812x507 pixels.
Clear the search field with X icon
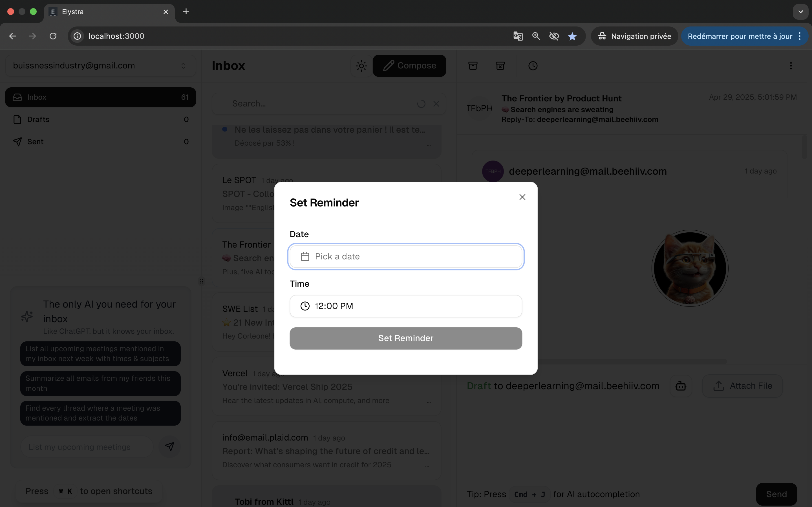pyautogui.click(x=436, y=104)
